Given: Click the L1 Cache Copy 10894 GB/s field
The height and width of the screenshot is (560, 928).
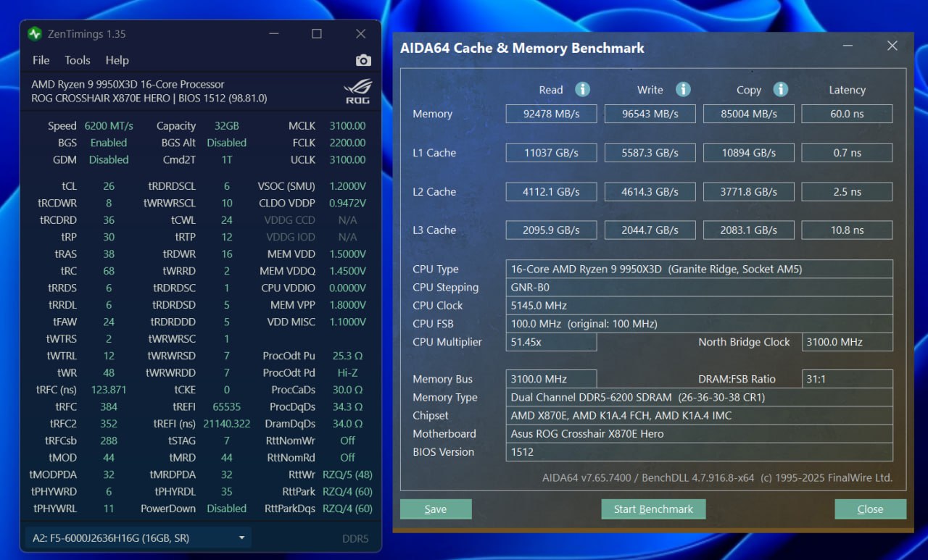Looking at the screenshot, I should [x=749, y=153].
